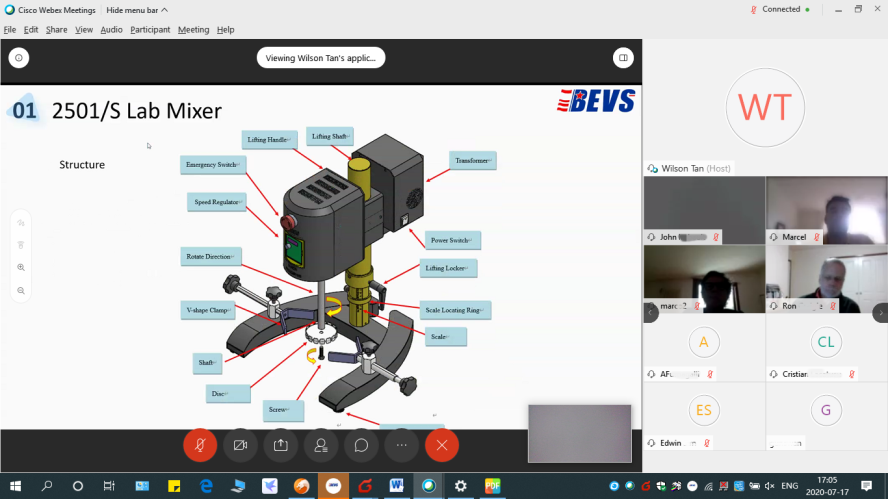
Task: Open the participants panel button
Action: pyautogui.click(x=321, y=445)
